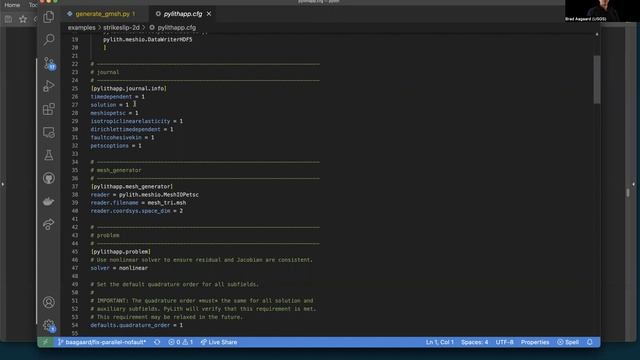Open the notifications bell in status bar

(x=589, y=342)
